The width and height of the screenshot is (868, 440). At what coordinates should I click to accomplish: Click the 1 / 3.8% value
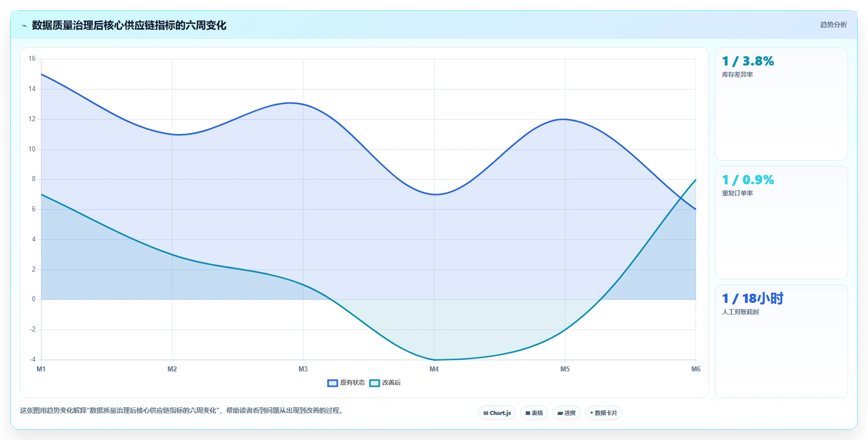coord(748,61)
